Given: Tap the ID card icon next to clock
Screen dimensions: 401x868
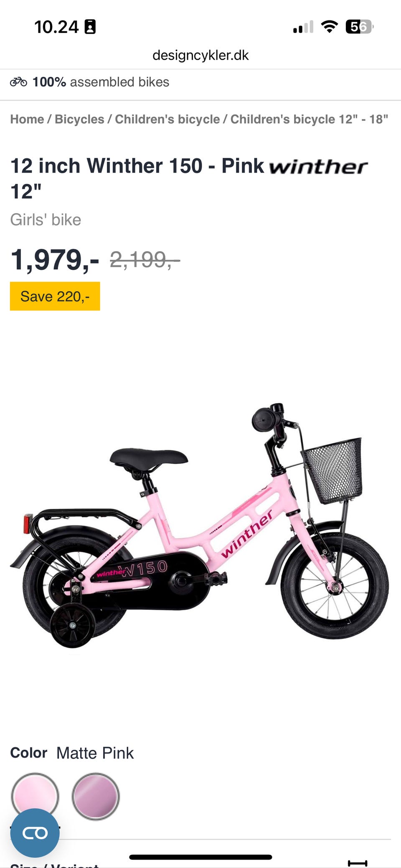Looking at the screenshot, I should point(90,27).
